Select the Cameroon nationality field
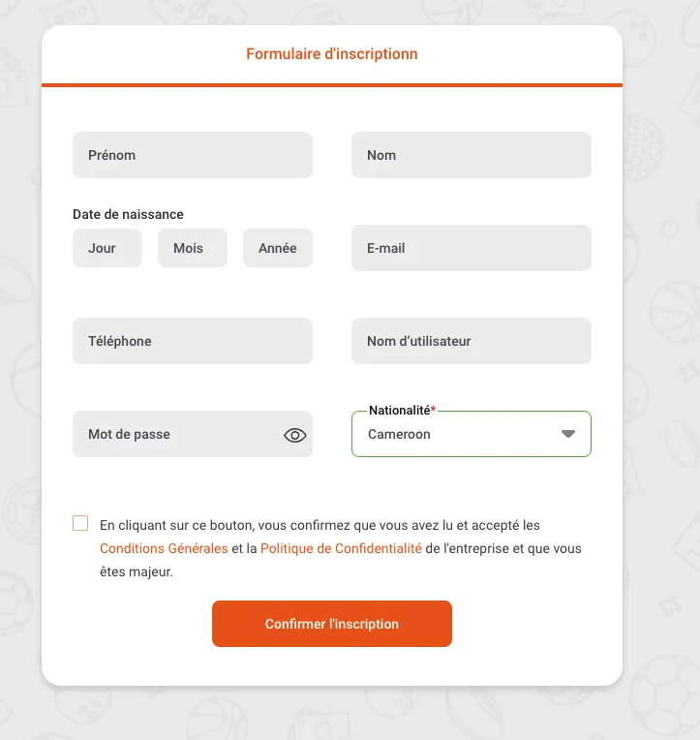The image size is (700, 740). (455, 435)
